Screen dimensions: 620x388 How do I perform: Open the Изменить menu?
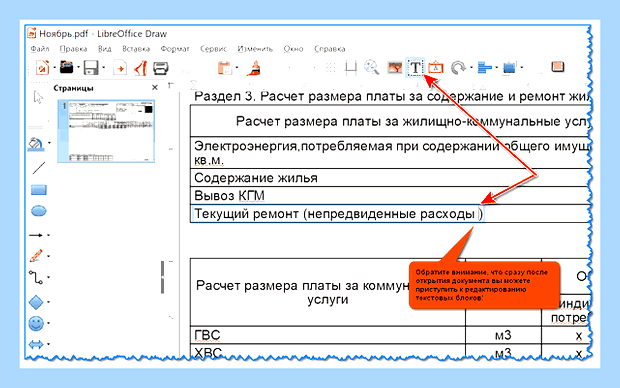pyautogui.click(x=255, y=49)
